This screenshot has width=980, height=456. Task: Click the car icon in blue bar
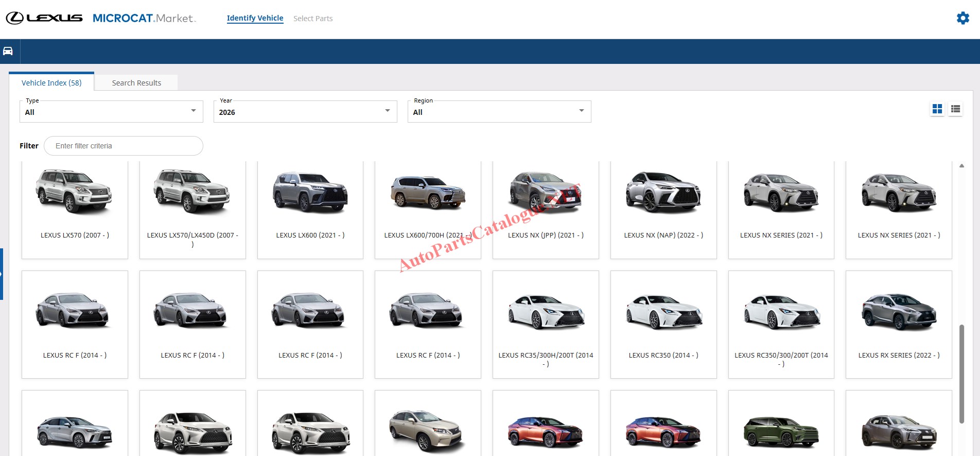coord(8,51)
